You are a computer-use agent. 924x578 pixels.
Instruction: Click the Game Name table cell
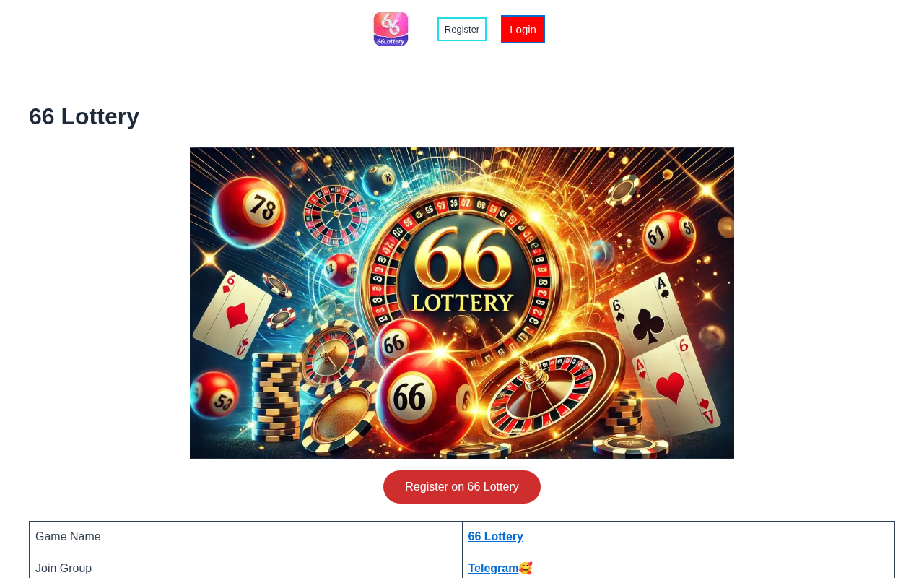[x=245, y=537]
